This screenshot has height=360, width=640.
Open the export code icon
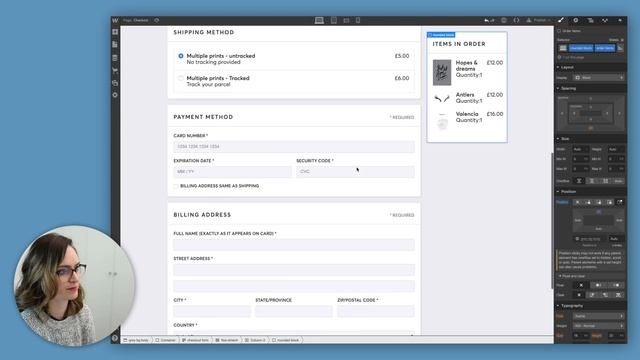(516, 20)
